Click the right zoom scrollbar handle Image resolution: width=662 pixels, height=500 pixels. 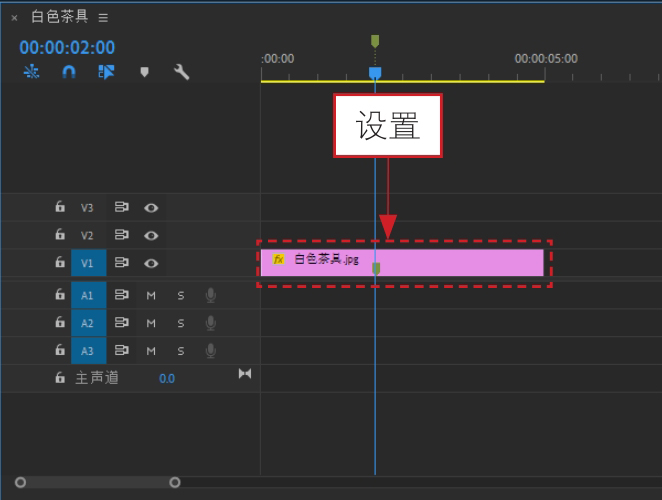click(175, 482)
